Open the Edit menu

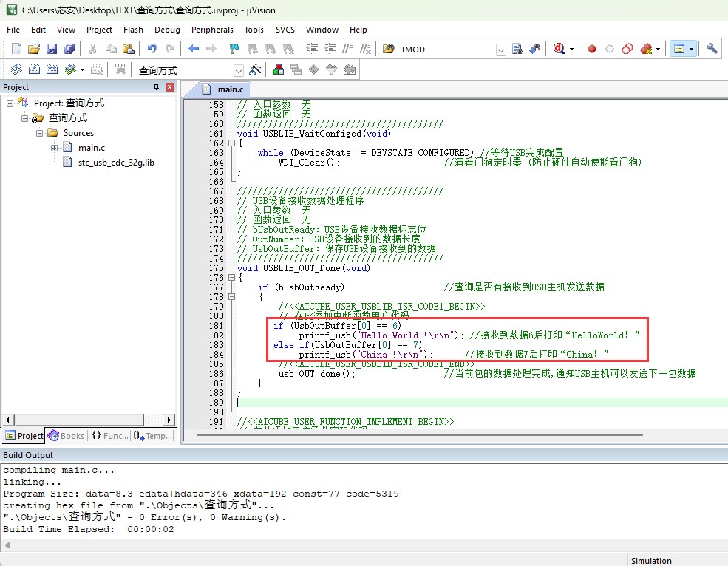click(38, 30)
